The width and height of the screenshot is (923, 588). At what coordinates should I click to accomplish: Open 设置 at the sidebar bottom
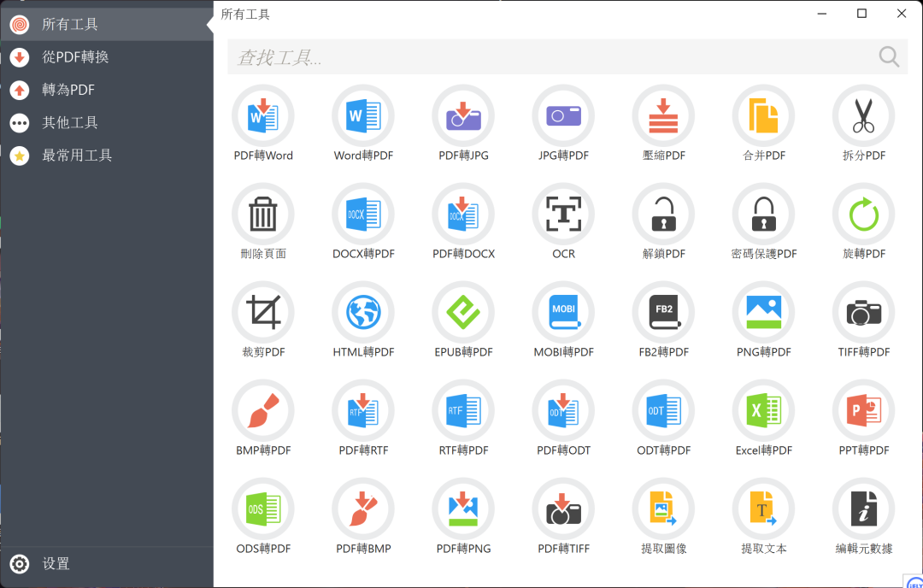coord(56,564)
